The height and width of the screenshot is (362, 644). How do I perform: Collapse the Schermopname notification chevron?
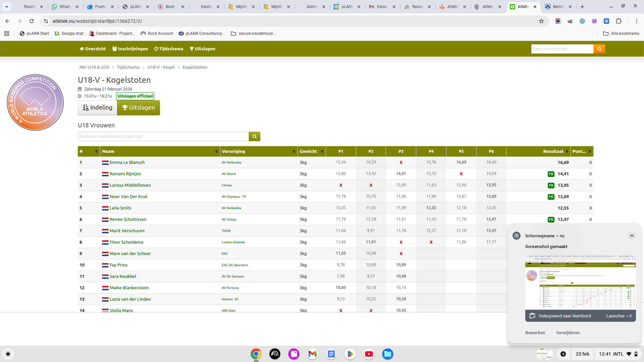(632, 236)
